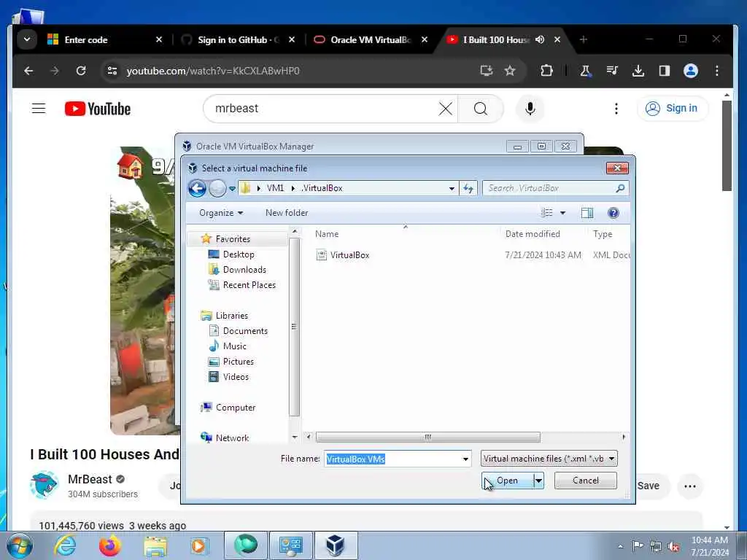Switch to Sign in to GitHub tab

pyautogui.click(x=239, y=40)
